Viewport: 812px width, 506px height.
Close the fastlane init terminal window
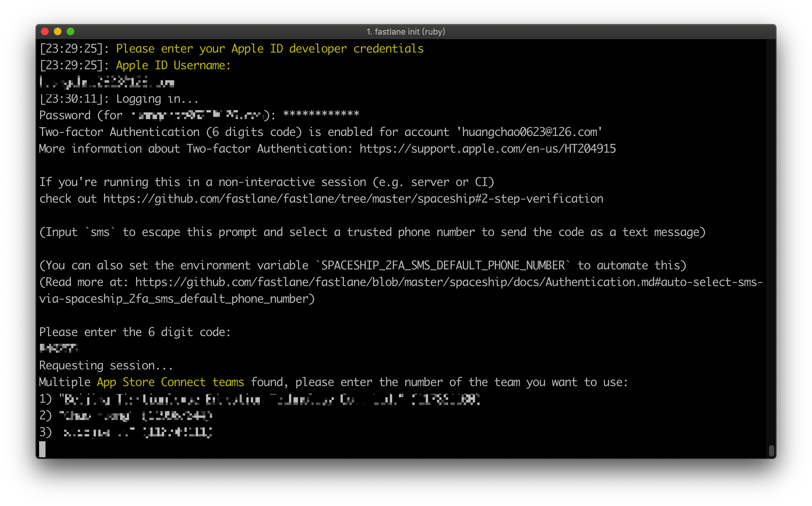(45, 32)
